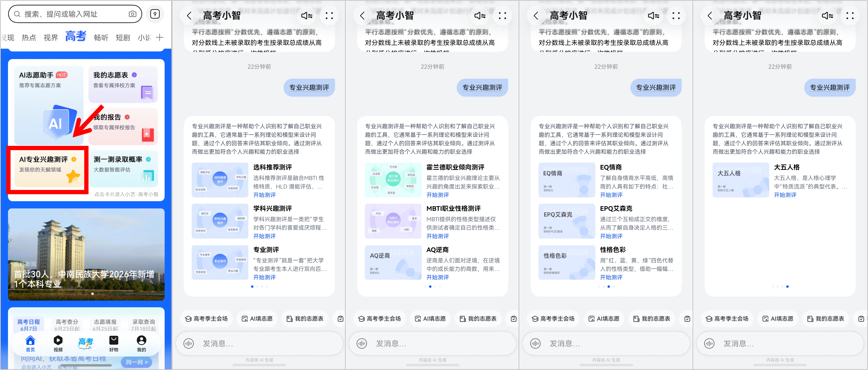This screenshot has height=370, width=868.
Task: Start 性格色彩 via 开始测评 link
Action: pos(611,277)
